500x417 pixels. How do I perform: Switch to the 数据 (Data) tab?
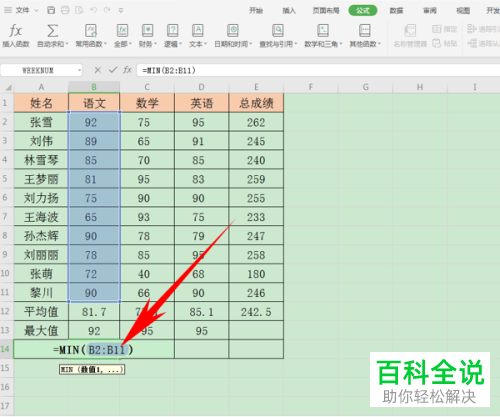click(x=396, y=11)
